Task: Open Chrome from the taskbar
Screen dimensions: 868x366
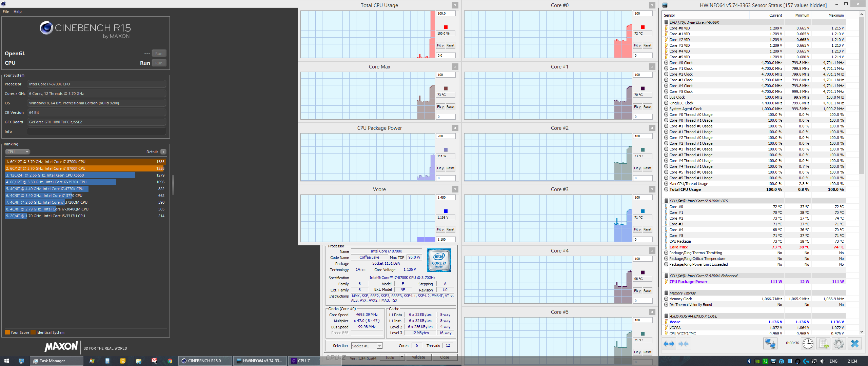Action: click(x=170, y=361)
